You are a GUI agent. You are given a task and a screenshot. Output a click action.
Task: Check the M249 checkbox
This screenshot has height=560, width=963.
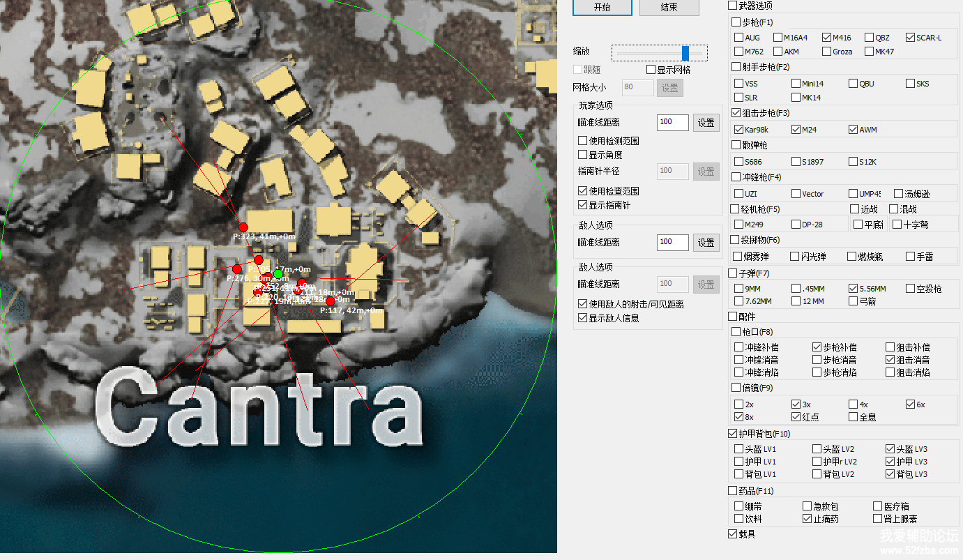click(x=738, y=225)
